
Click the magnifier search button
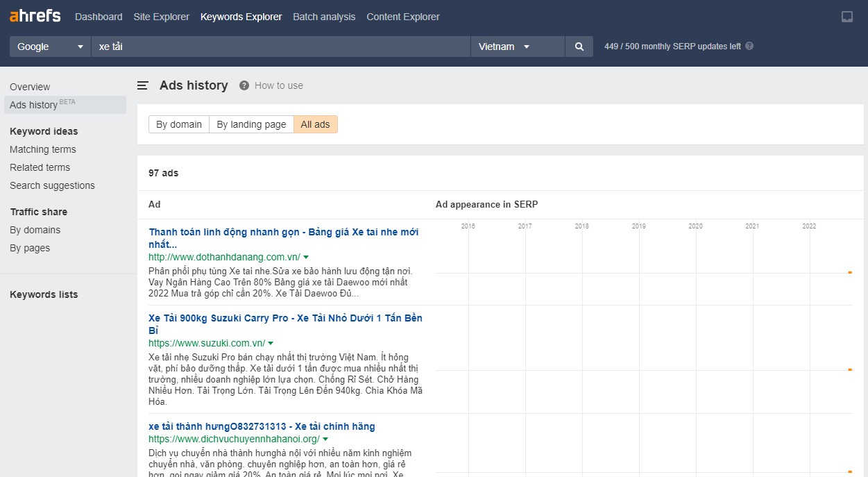(579, 47)
